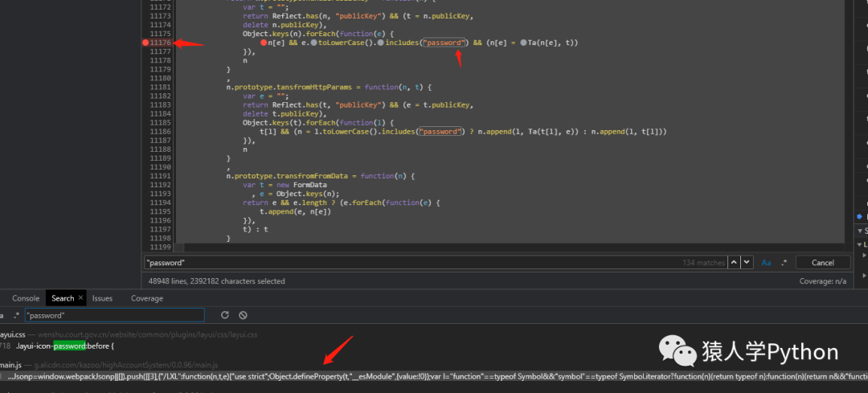Click the Search panel query input

[115, 316]
